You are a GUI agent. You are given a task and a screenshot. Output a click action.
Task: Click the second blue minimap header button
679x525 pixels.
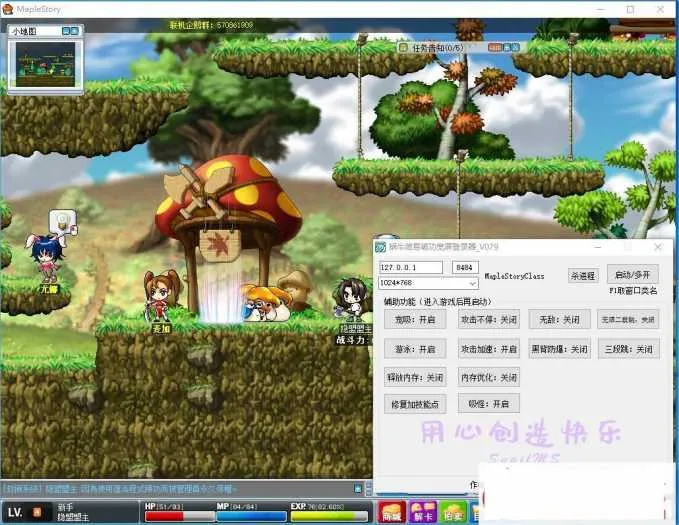74,31
